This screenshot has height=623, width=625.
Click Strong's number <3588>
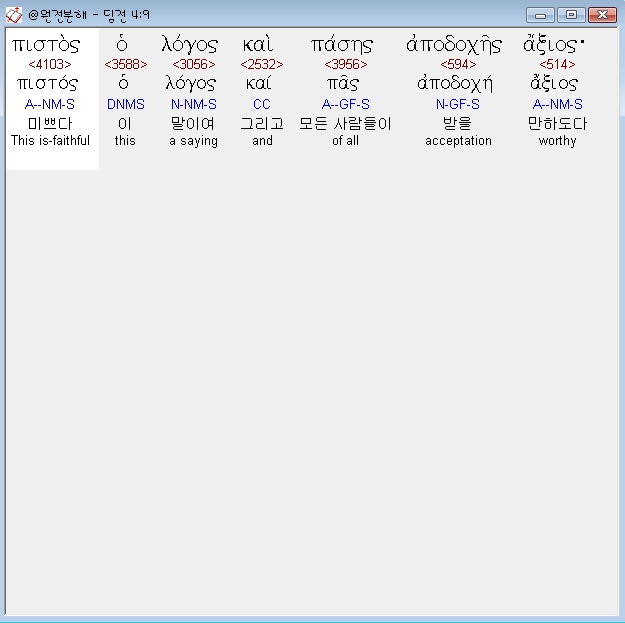click(126, 64)
